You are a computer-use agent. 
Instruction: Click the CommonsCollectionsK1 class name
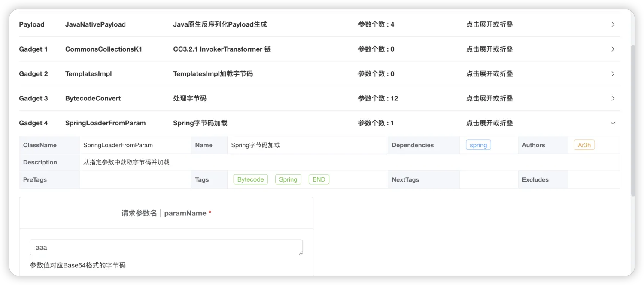tap(103, 49)
